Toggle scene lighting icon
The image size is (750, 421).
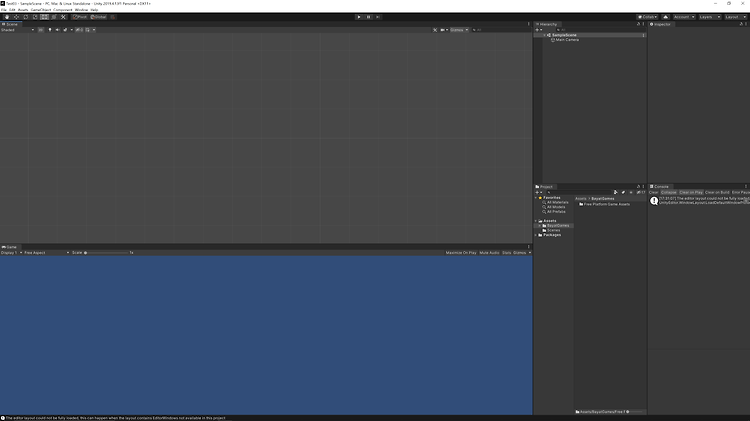(50, 30)
